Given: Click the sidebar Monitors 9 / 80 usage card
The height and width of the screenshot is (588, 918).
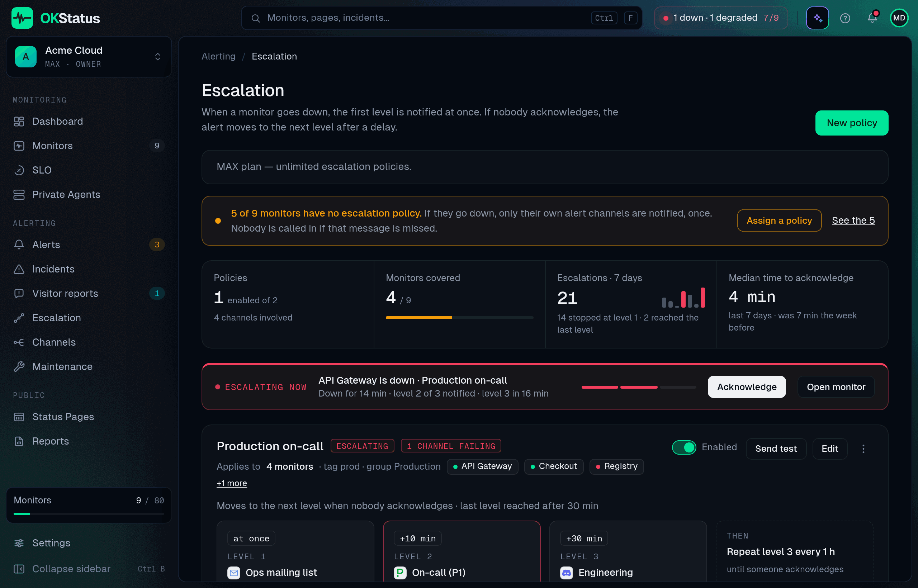Looking at the screenshot, I should (x=89, y=506).
